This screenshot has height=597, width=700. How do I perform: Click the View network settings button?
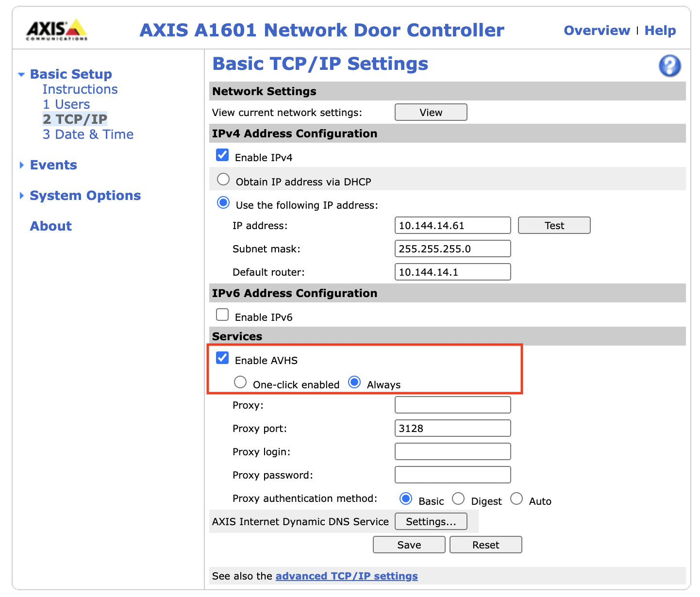pos(431,112)
